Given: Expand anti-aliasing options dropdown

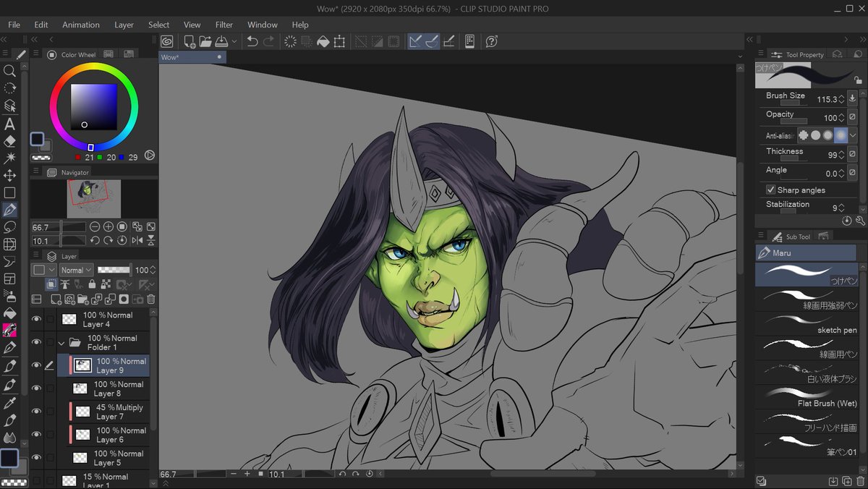Looking at the screenshot, I should coord(854,135).
